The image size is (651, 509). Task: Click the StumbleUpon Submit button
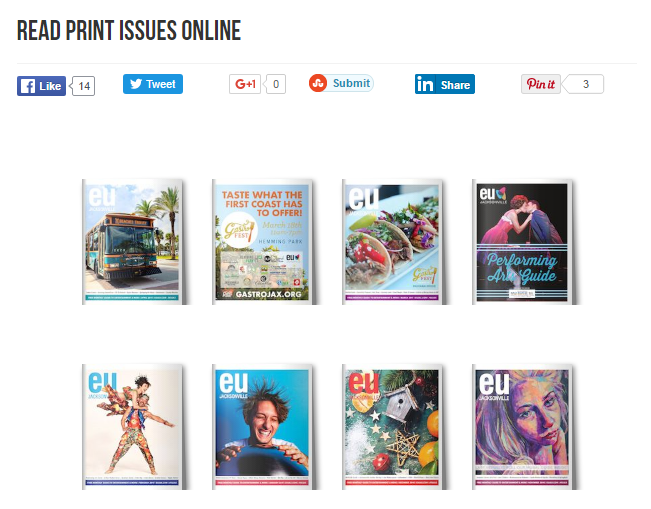click(341, 83)
